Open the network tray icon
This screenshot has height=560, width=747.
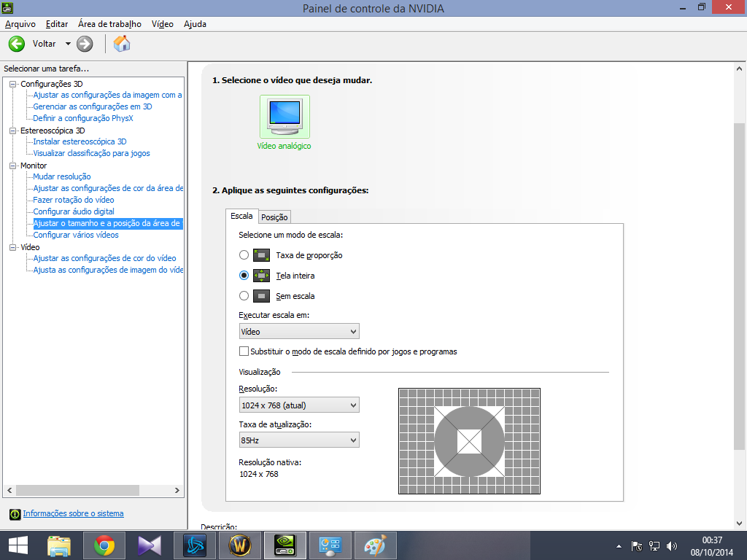[x=654, y=546]
